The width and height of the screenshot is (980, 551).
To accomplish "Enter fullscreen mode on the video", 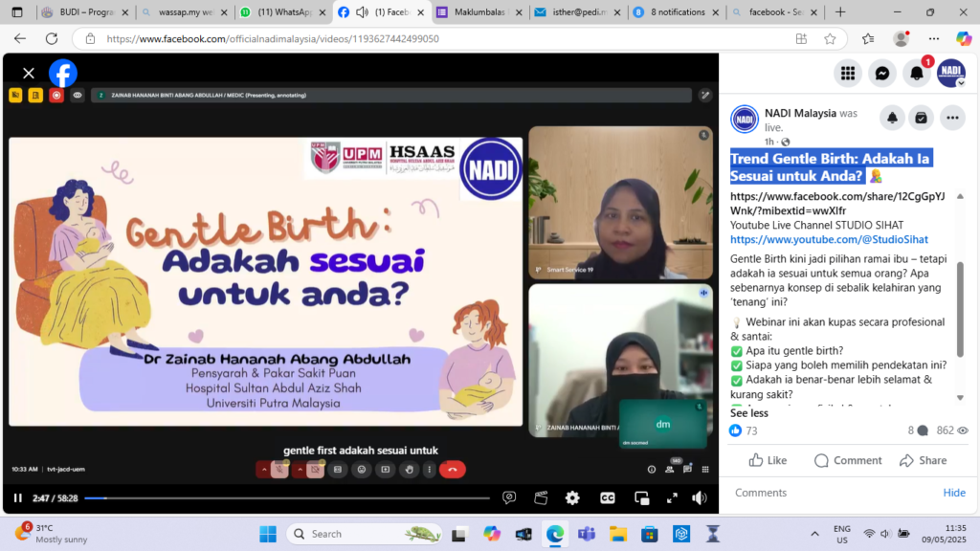I will tap(671, 497).
